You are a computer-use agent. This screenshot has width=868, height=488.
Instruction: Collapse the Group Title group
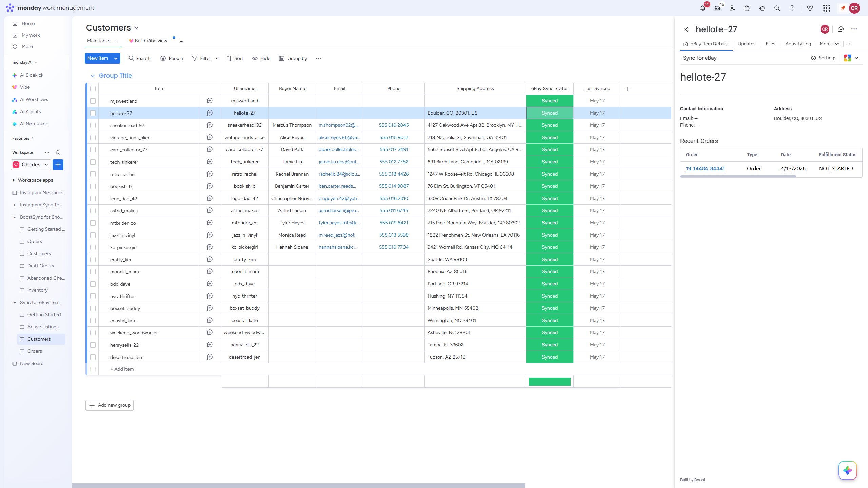click(92, 76)
